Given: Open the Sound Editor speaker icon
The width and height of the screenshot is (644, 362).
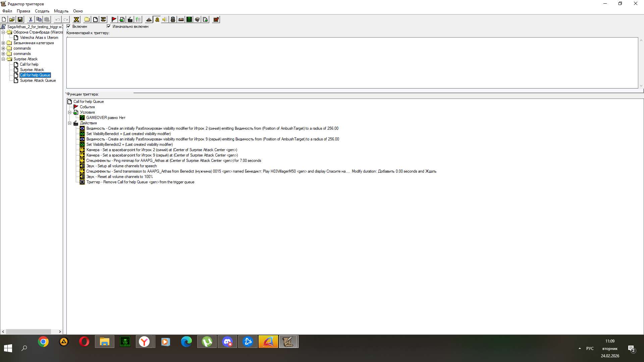Looking at the screenshot, I should tap(165, 19).
